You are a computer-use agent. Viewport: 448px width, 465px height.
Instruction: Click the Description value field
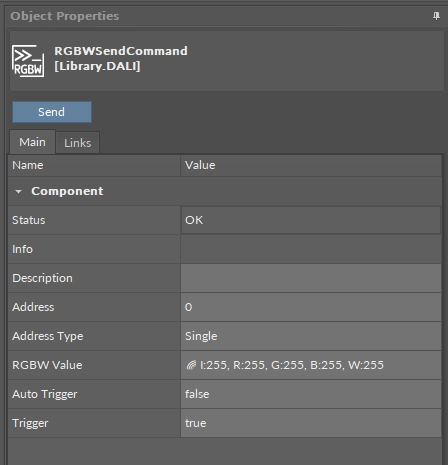(311, 278)
